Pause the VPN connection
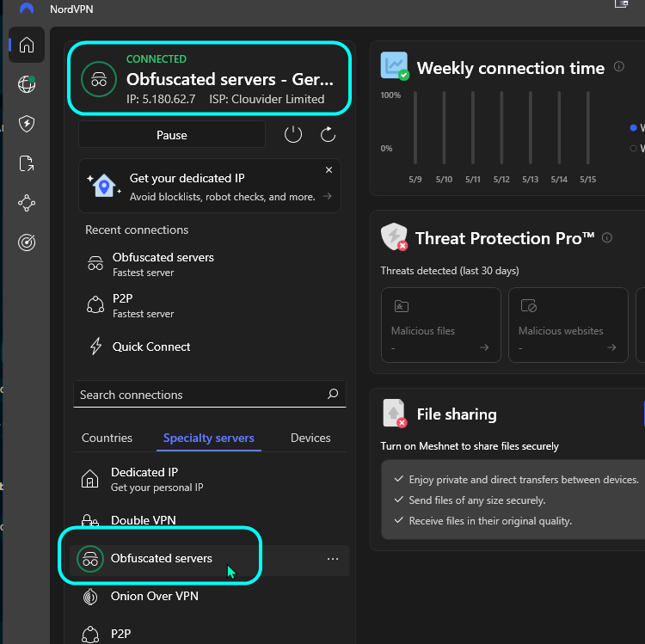This screenshot has width=645, height=644. pos(171,135)
